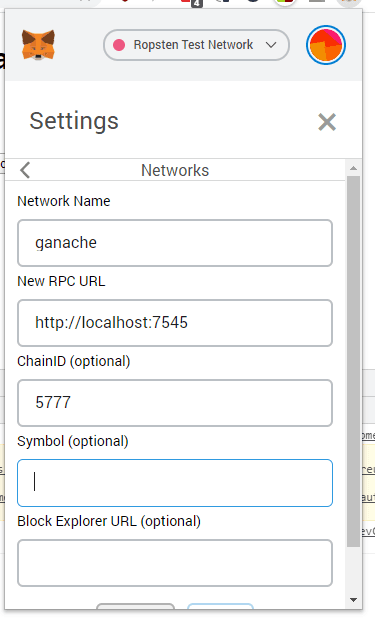Click the vertical scrollbar thumb
375x626 pixels.
(353, 361)
